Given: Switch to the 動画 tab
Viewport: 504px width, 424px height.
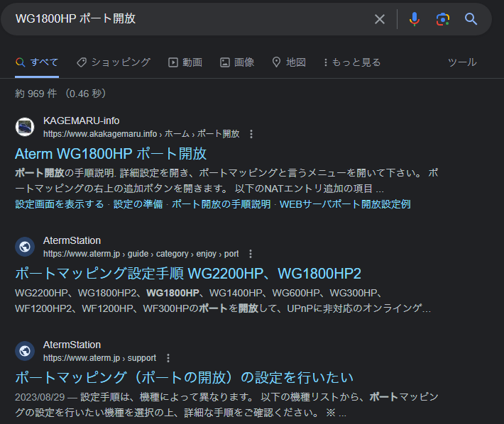Looking at the screenshot, I should (185, 62).
